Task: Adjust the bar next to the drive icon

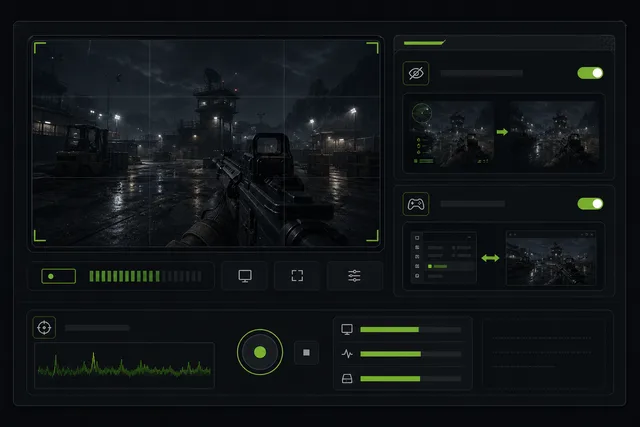Action: tap(411, 379)
